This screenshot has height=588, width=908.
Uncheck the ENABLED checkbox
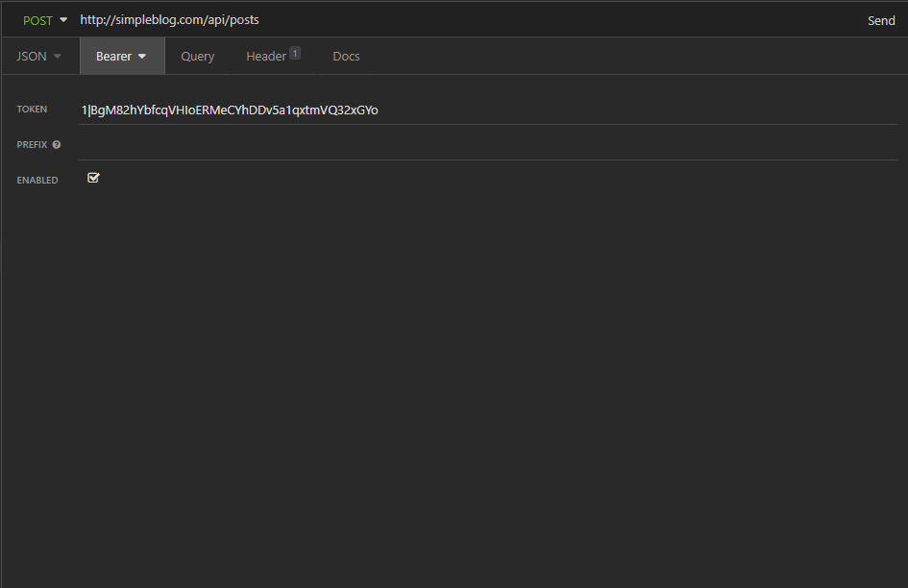[x=93, y=178]
